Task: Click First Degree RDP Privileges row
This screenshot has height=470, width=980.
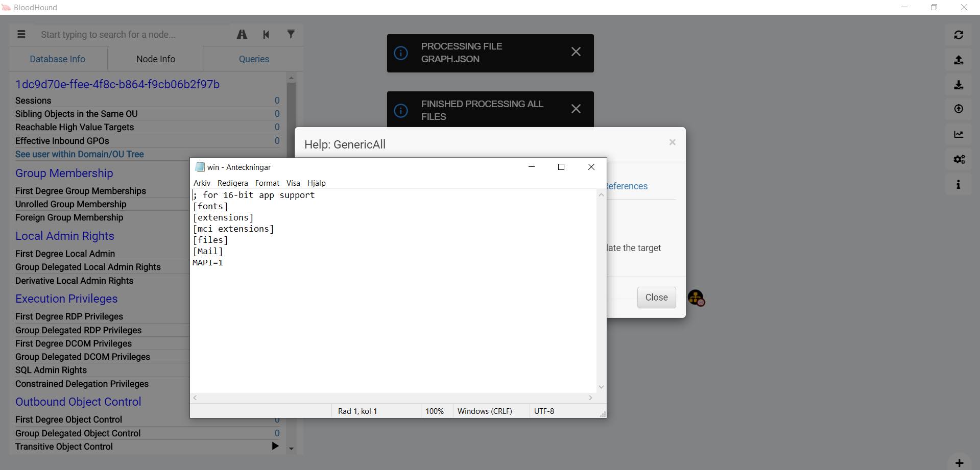Action: point(102,316)
